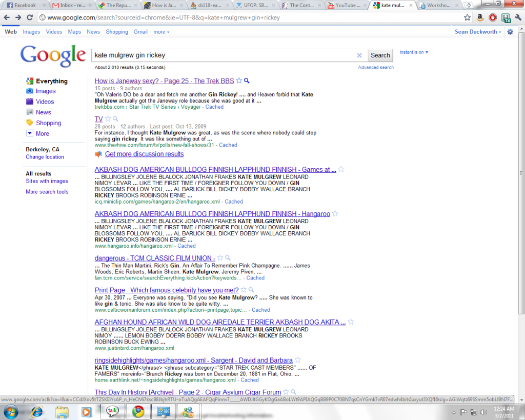Screen dimensions: 525x420
Task: Star the 'ringsidehighlights' Sargent result
Action: coord(298,360)
